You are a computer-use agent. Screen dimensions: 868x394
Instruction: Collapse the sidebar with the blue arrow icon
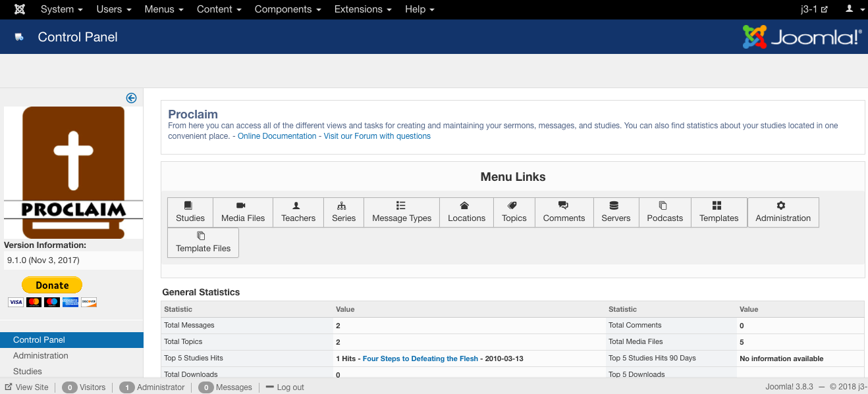(x=131, y=98)
